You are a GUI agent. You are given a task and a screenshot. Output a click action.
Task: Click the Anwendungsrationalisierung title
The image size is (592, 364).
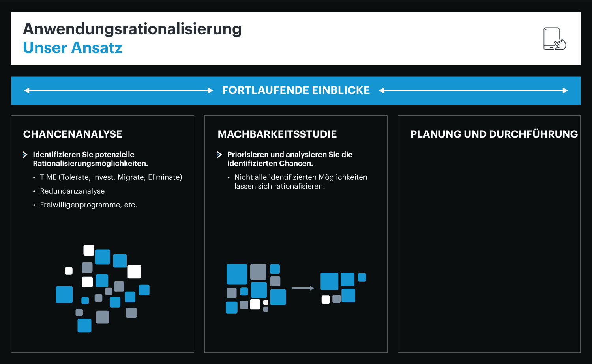pos(132,29)
